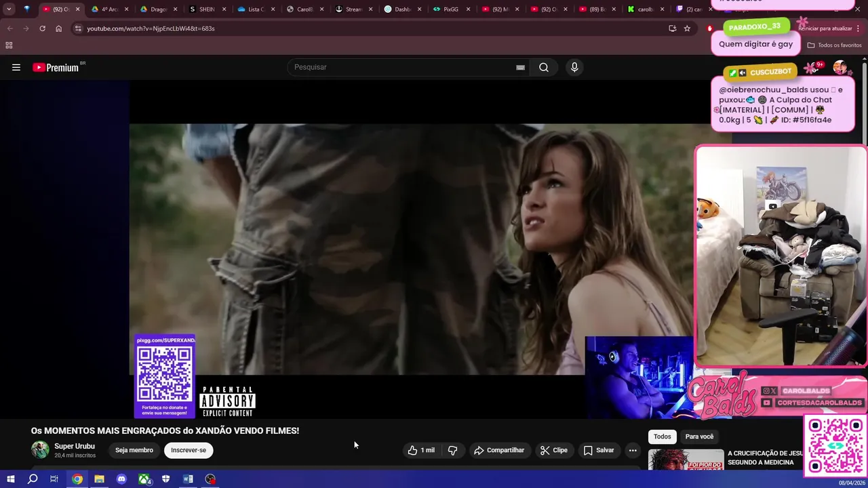Open the on-screen keyboard in search bar

pyautogui.click(x=520, y=67)
